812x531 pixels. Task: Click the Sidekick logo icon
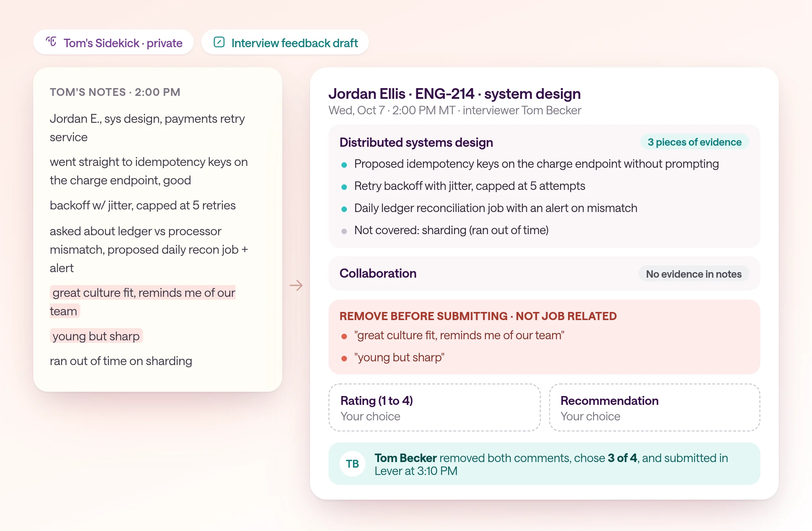51,42
